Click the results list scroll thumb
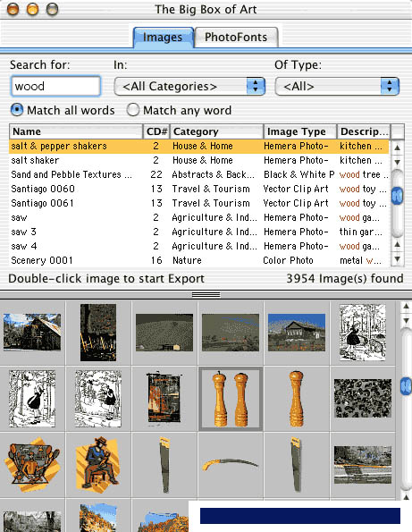The image size is (412, 532). [397, 196]
